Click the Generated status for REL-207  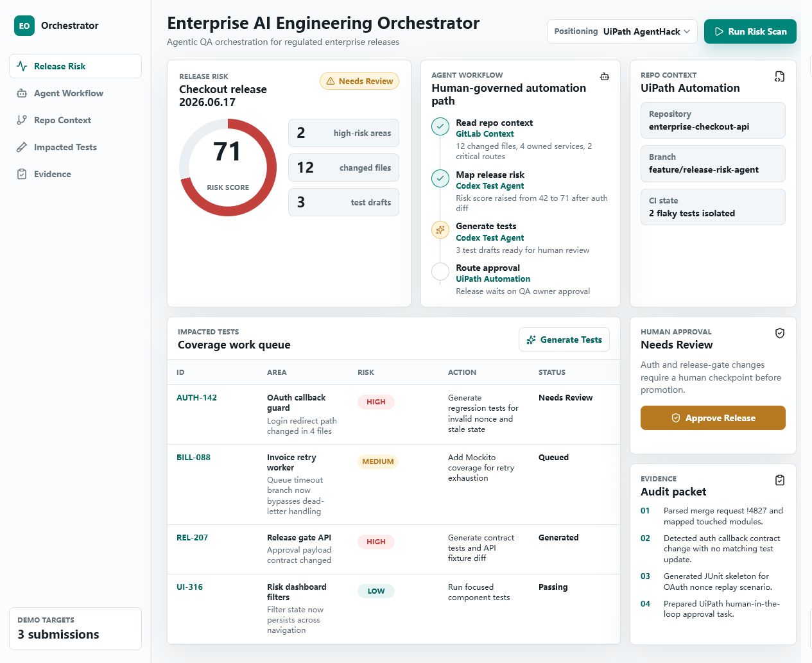[558, 537]
